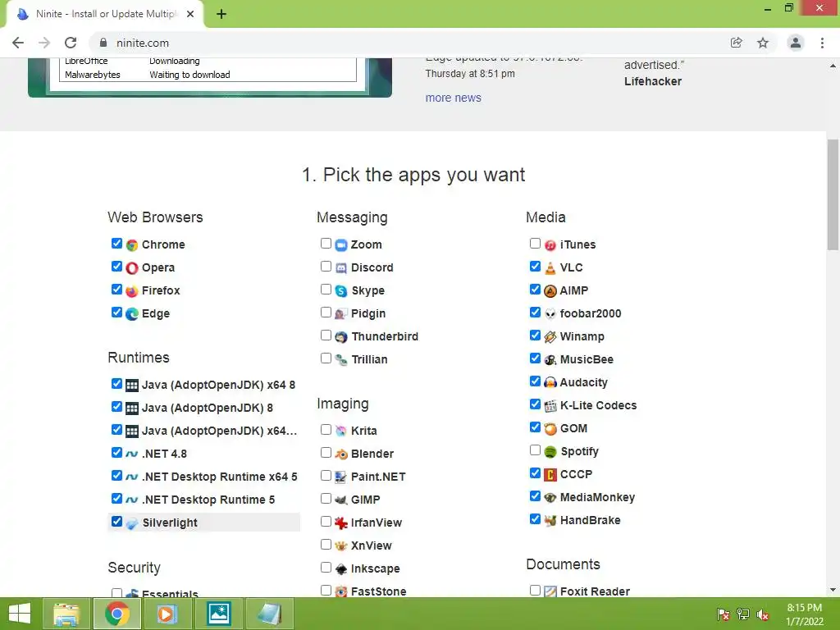Click the Spotify logo icon
The height and width of the screenshot is (630, 840).
(x=550, y=452)
